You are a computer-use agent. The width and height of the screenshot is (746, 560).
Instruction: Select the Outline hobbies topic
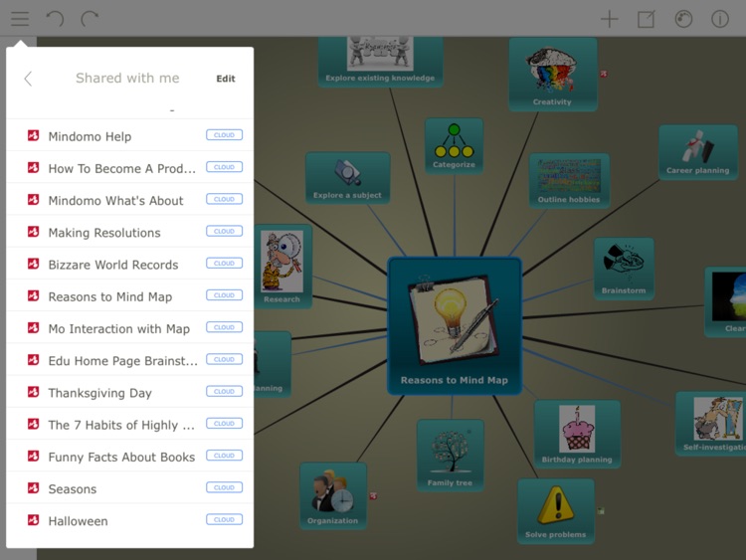pyautogui.click(x=569, y=180)
